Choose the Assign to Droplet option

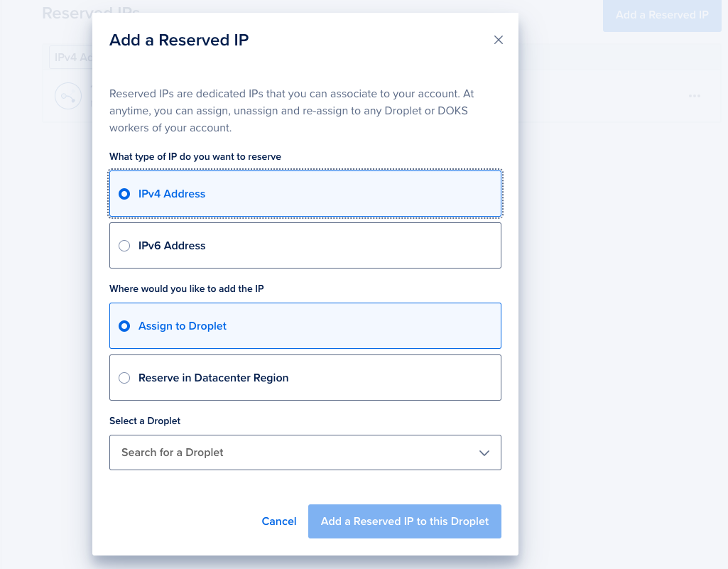point(124,325)
